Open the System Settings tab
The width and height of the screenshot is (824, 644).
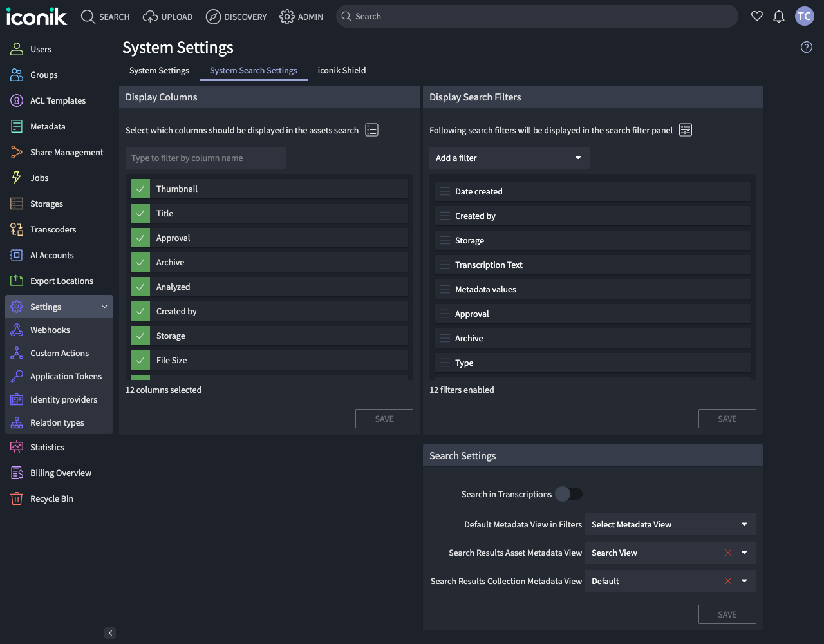[159, 70]
